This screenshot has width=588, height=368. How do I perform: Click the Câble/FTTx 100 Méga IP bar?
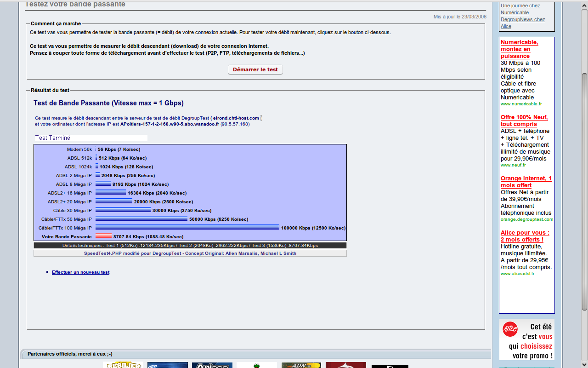(x=187, y=228)
